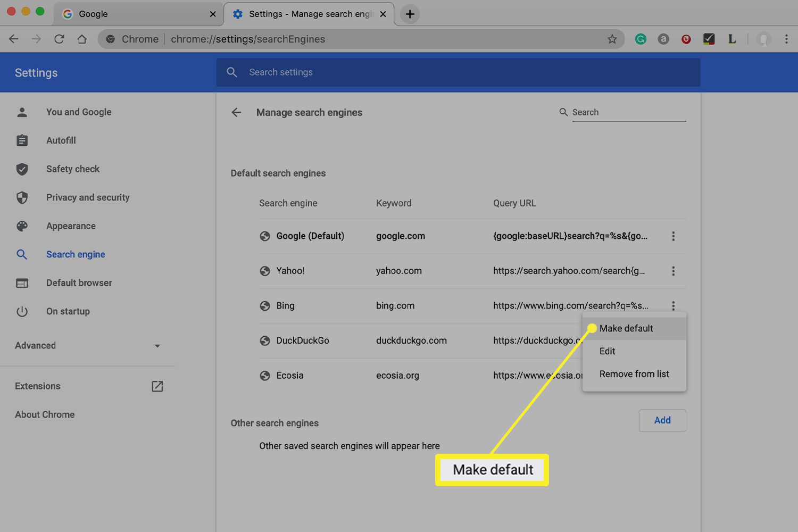
Task: Open Privacy and security settings
Action: tap(88, 197)
